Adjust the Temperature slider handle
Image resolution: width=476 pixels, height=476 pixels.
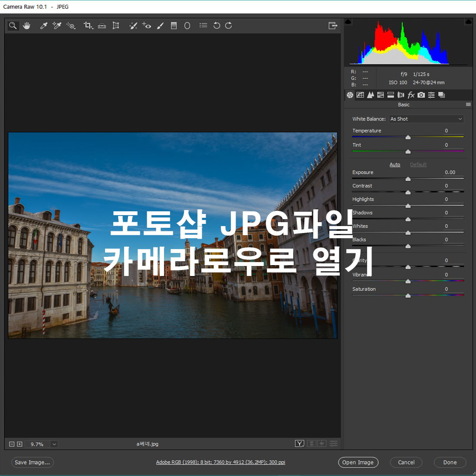(x=408, y=138)
